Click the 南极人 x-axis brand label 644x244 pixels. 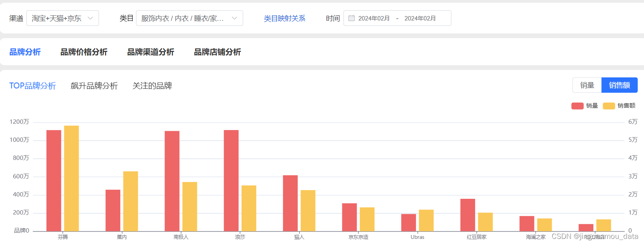click(181, 237)
